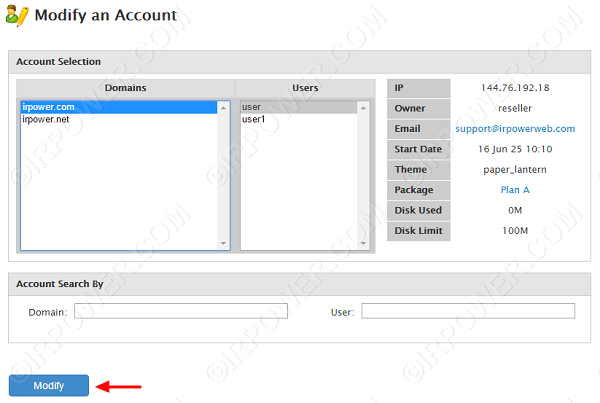600x403 pixels.
Task: Click the Account Search By section header
Action: (60, 284)
